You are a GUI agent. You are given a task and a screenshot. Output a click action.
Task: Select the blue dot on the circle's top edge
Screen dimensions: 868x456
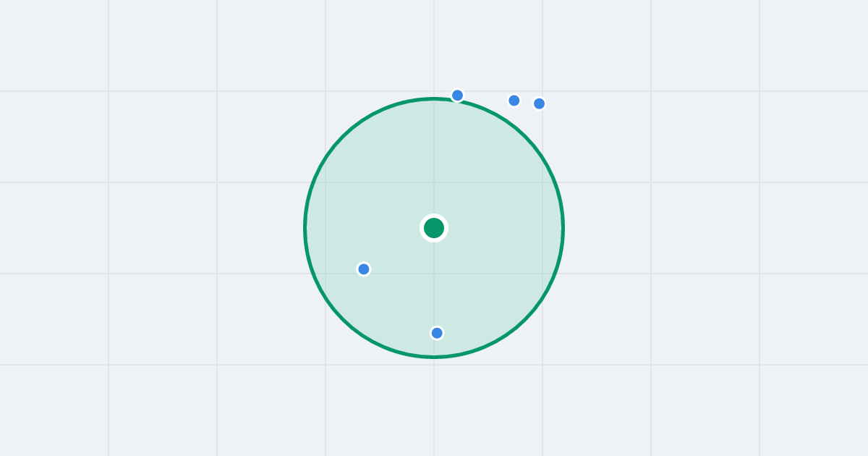tap(457, 96)
